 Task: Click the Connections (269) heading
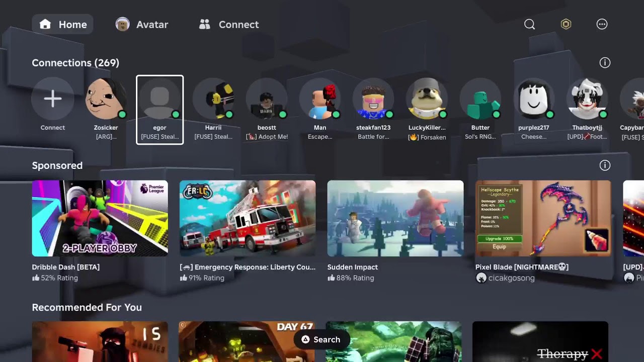[75, 63]
